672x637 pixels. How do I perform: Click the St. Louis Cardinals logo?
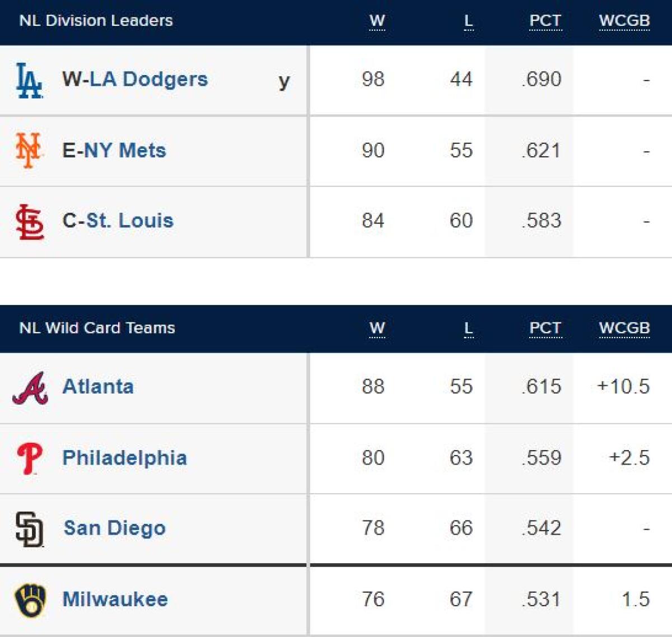point(30,222)
